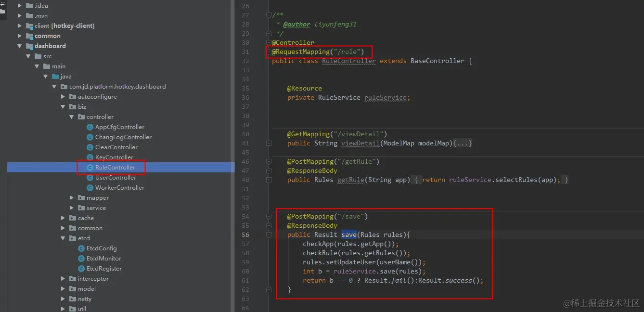Open EtcdMonitor file in tree
The image size is (644, 312).
[x=104, y=259]
